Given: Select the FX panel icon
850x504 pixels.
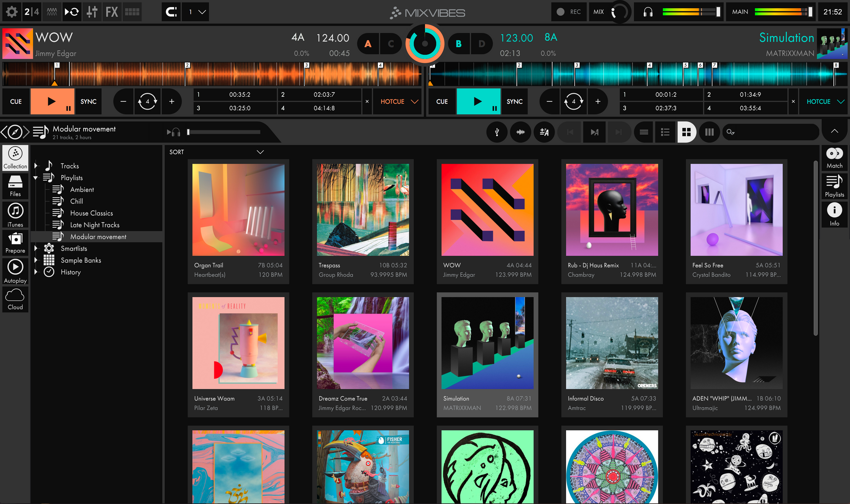Looking at the screenshot, I should pyautogui.click(x=112, y=12).
